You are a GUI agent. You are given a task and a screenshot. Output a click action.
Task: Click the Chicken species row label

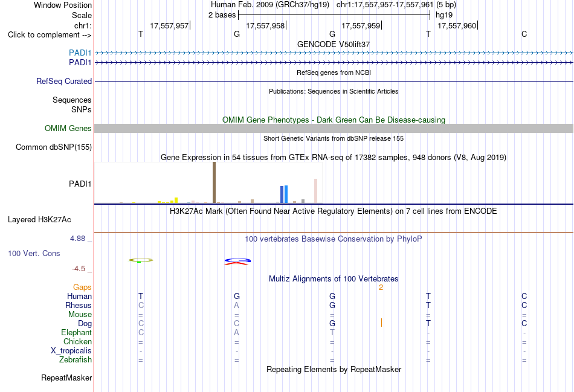tap(77, 341)
